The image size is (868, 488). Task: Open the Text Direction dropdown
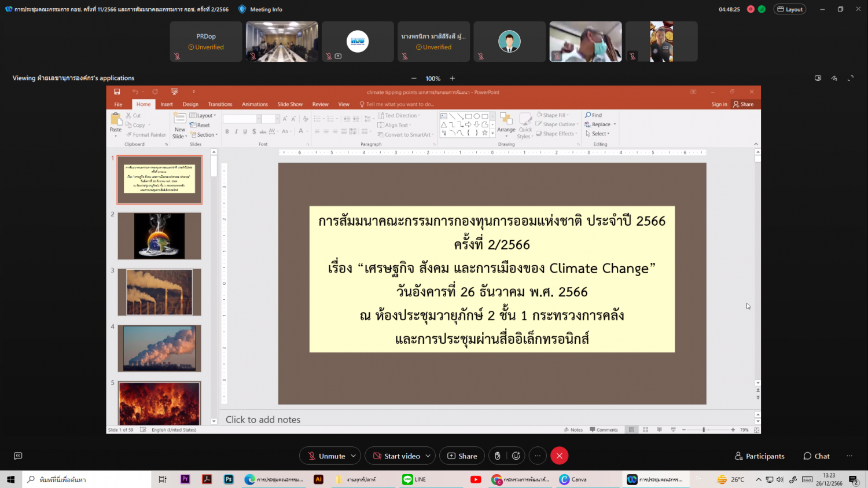(x=399, y=116)
